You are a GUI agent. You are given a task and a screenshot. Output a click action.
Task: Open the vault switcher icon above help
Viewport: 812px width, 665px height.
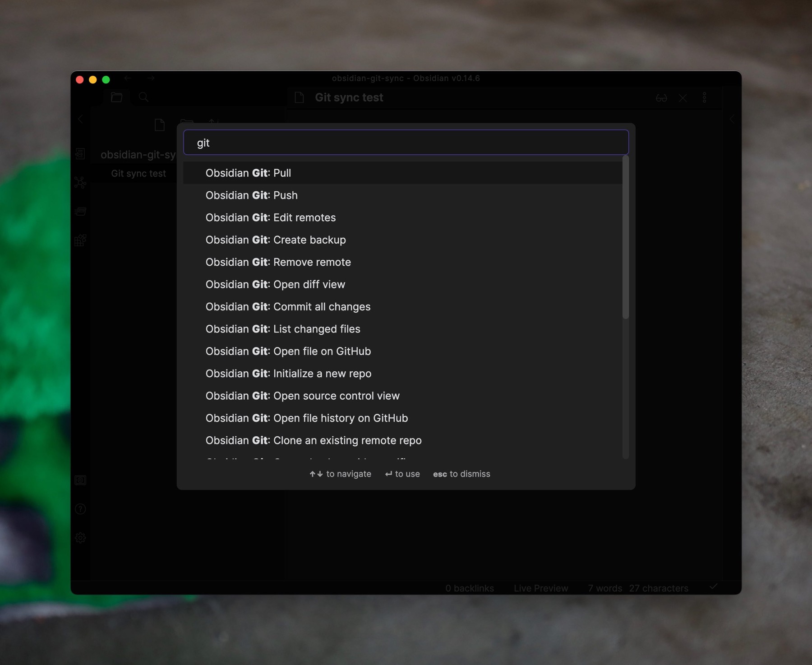80,480
